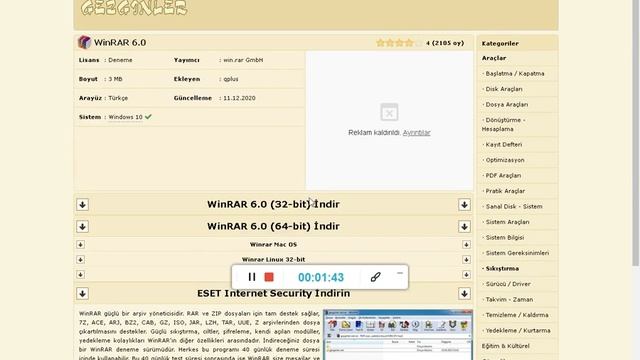Open PDF Araçları category
The height and width of the screenshot is (360, 640).
(x=503, y=176)
